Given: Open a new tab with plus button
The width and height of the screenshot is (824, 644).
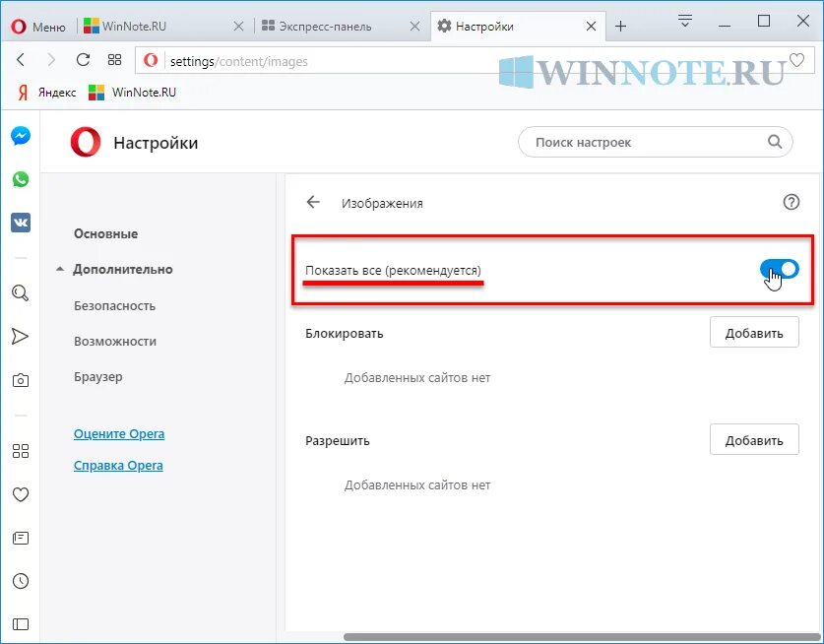Looking at the screenshot, I should [x=620, y=27].
